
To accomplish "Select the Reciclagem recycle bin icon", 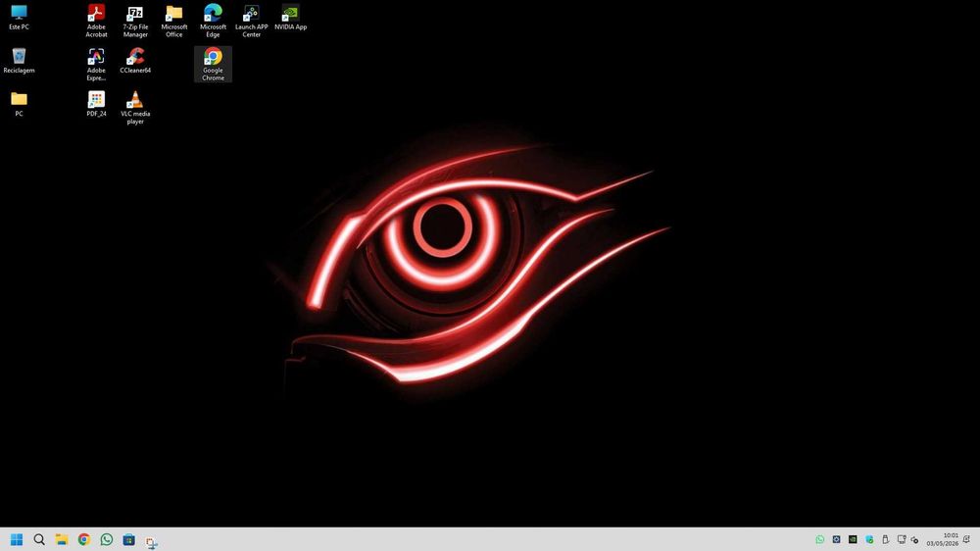I will pyautogui.click(x=19, y=61).
